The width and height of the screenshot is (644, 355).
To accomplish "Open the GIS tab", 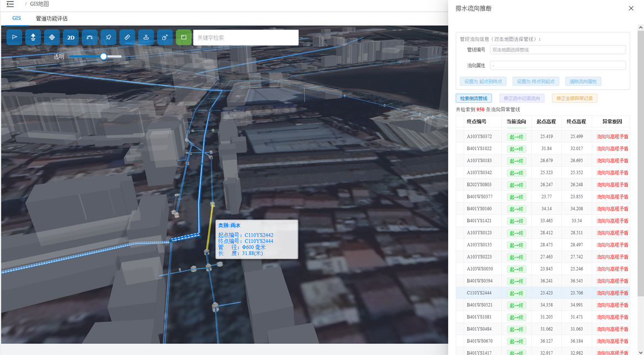I will (17, 18).
